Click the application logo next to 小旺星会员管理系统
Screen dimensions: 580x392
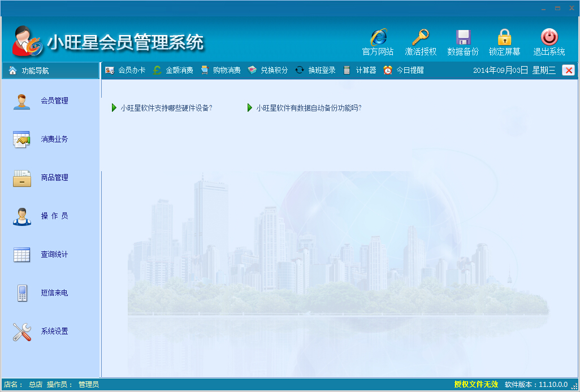27,41
